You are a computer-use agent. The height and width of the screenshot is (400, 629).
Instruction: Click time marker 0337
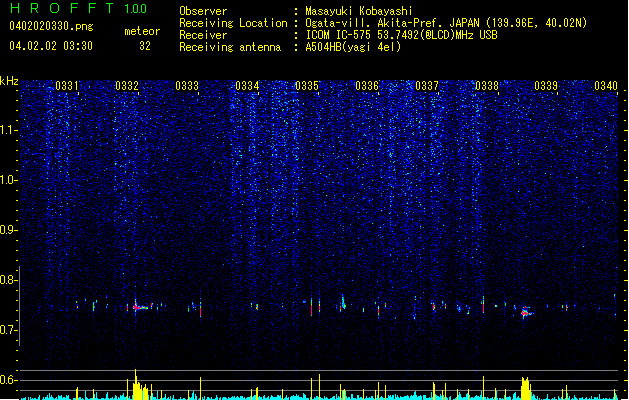pyautogui.click(x=427, y=86)
